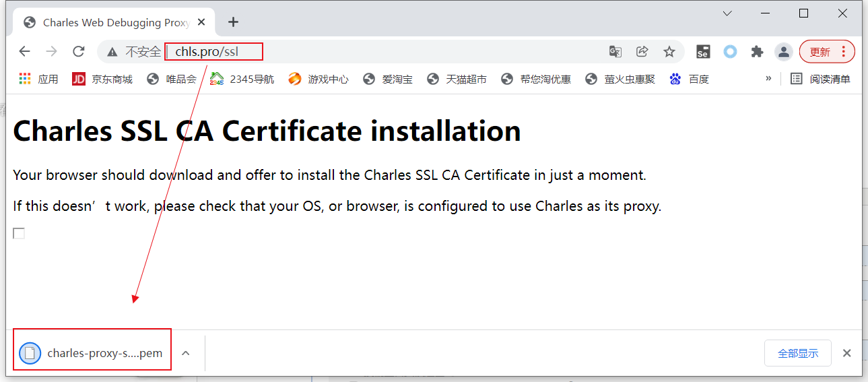Share this page via share icon
868x382 pixels.
[x=642, y=51]
